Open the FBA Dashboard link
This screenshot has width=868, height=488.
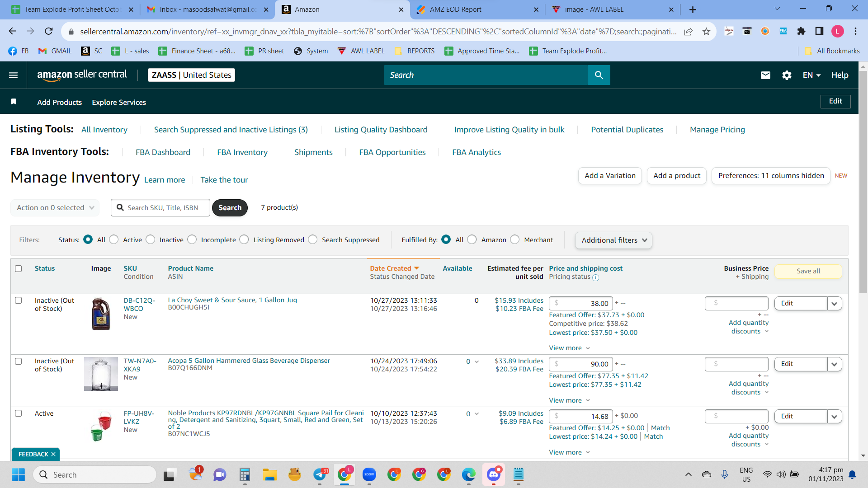[x=163, y=152]
